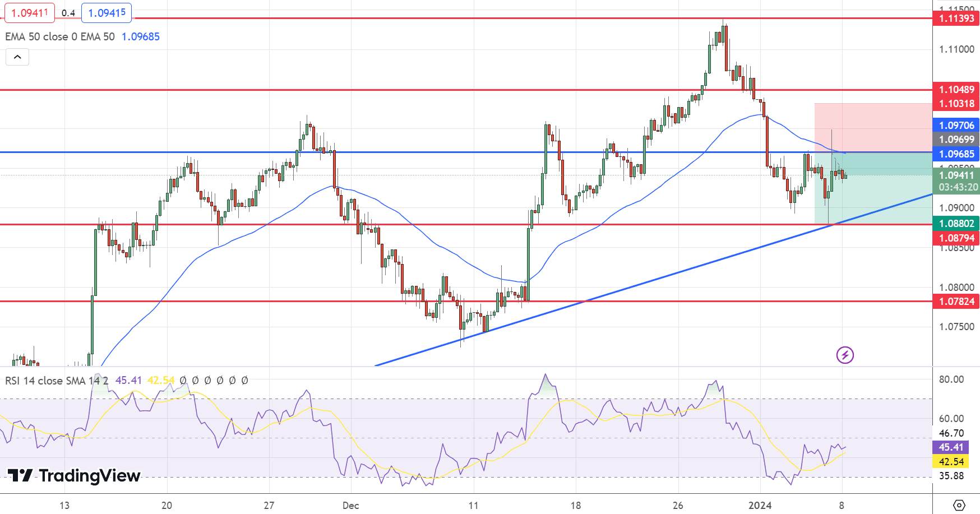
Task: Click date 27 on the time axis
Action: (x=269, y=506)
